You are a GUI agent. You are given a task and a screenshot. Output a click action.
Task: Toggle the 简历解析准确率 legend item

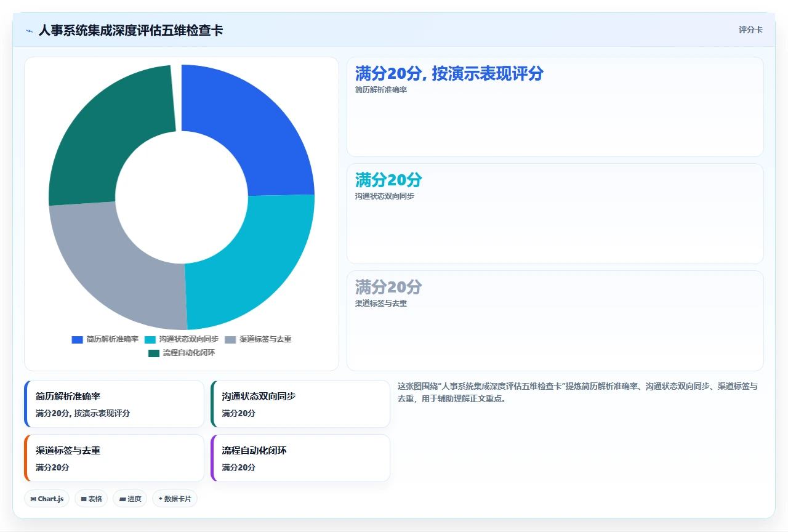pos(105,339)
